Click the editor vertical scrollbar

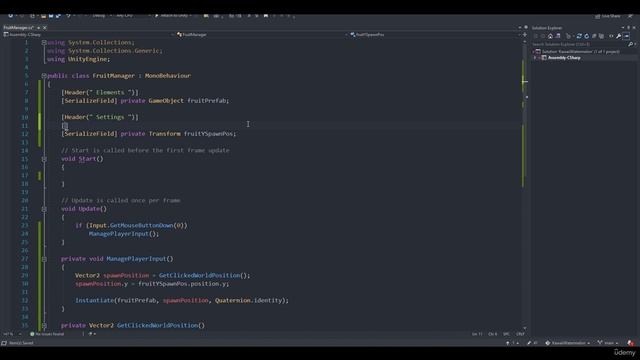(x=524, y=184)
